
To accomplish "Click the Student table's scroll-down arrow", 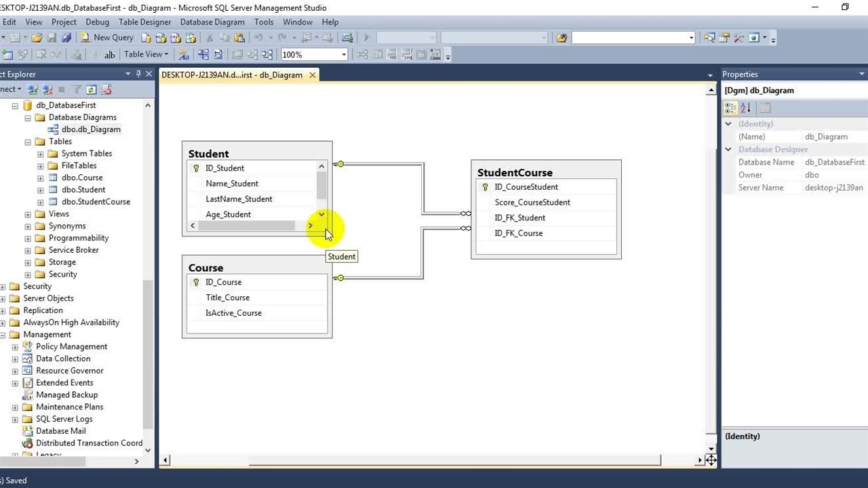I will click(321, 214).
